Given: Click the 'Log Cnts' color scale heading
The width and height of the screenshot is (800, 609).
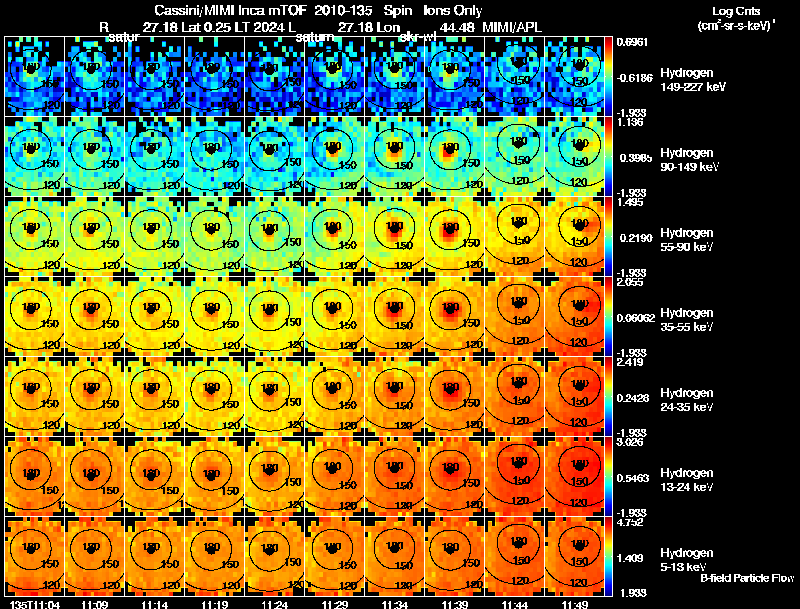Looking at the screenshot, I should point(736,11).
